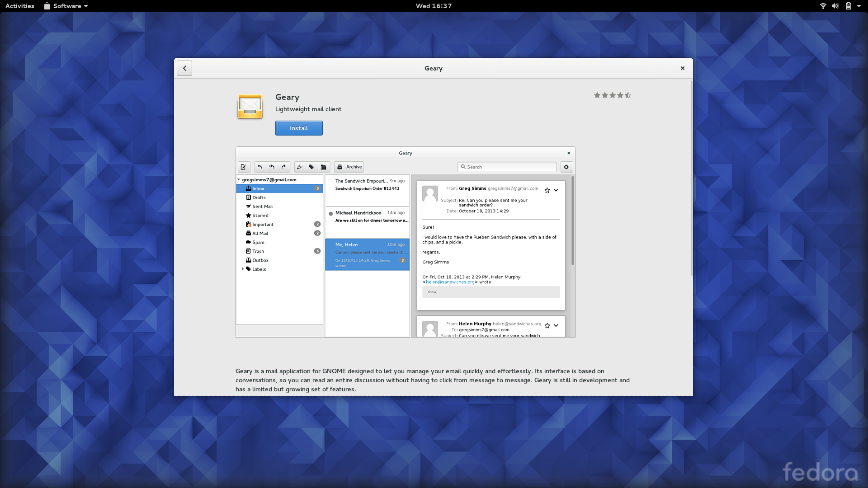Click the Greg Simms avatar placeholder
868x488 pixels.
pyautogui.click(x=430, y=194)
